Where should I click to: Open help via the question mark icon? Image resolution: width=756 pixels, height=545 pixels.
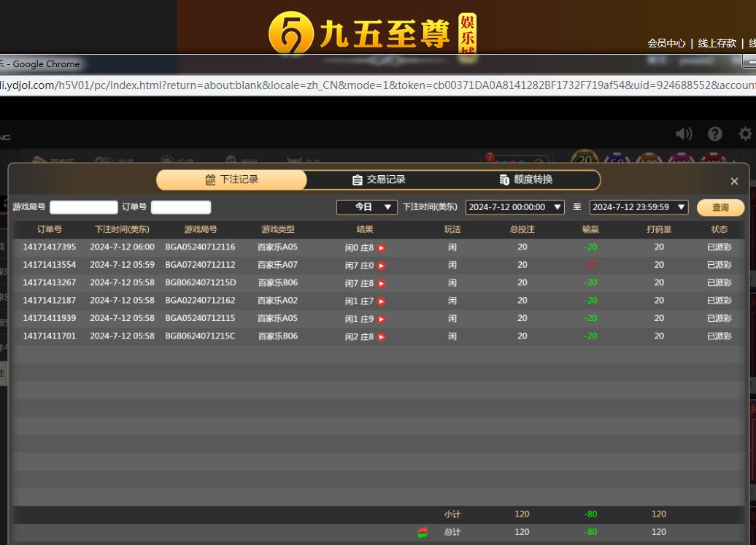715,134
